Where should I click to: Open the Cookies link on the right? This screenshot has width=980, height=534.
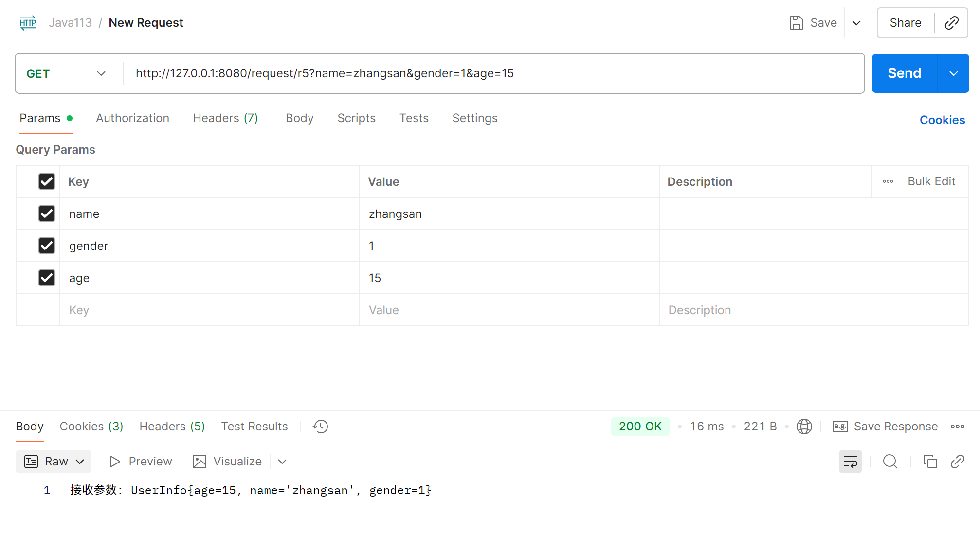(x=942, y=120)
